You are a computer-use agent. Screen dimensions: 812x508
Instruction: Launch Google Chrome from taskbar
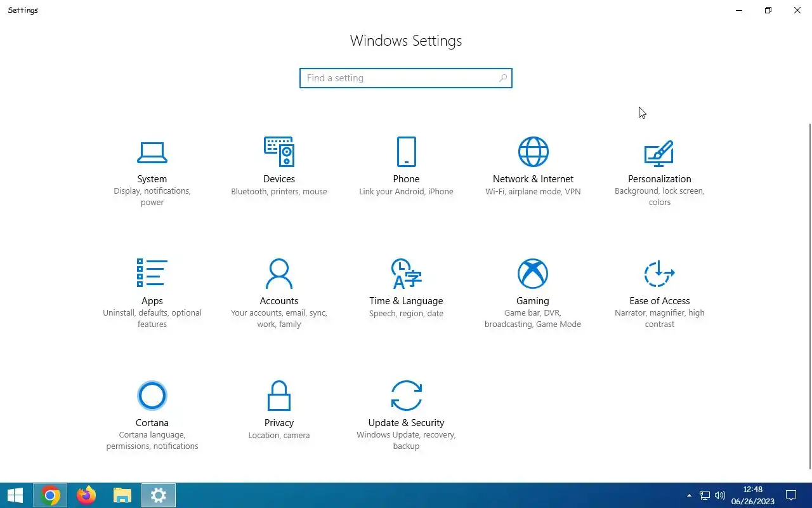point(50,495)
